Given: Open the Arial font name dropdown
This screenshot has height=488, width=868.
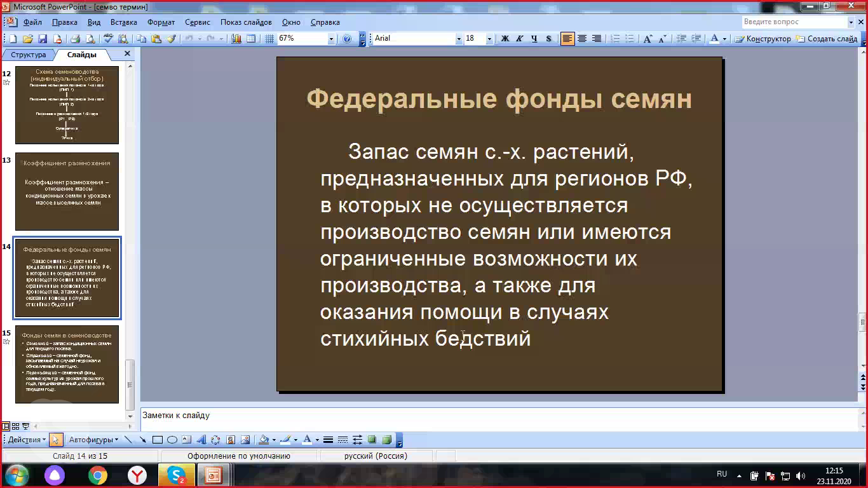Looking at the screenshot, I should coord(459,39).
